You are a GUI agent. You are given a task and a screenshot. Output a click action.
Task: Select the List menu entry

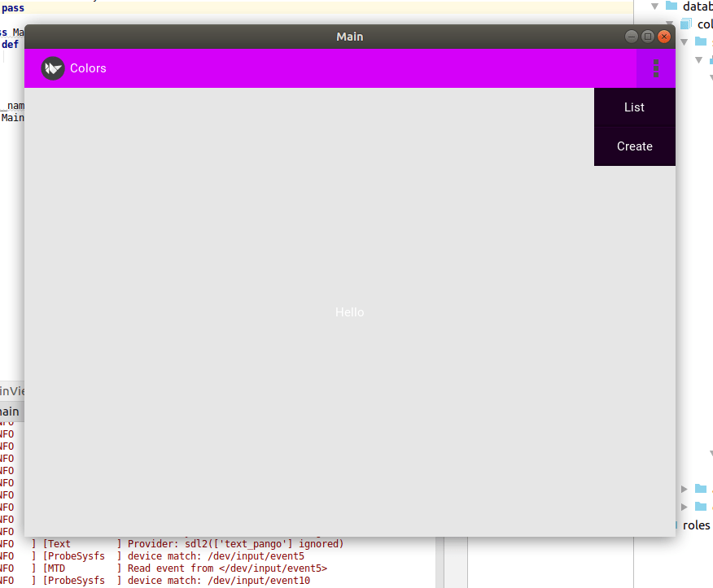(x=634, y=107)
